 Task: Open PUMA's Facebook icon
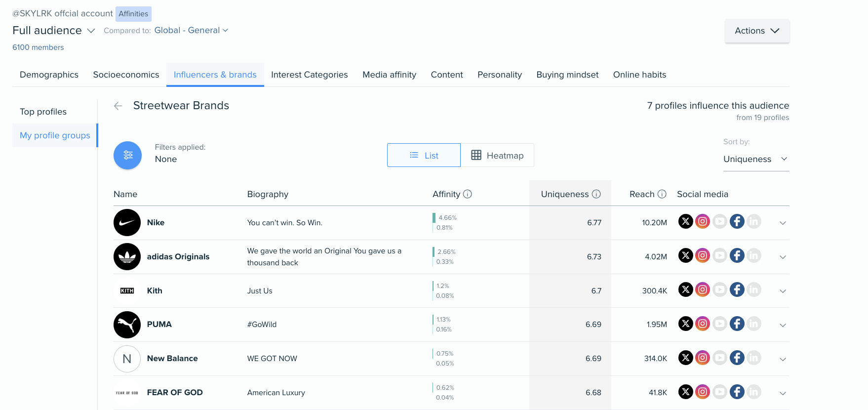(737, 324)
